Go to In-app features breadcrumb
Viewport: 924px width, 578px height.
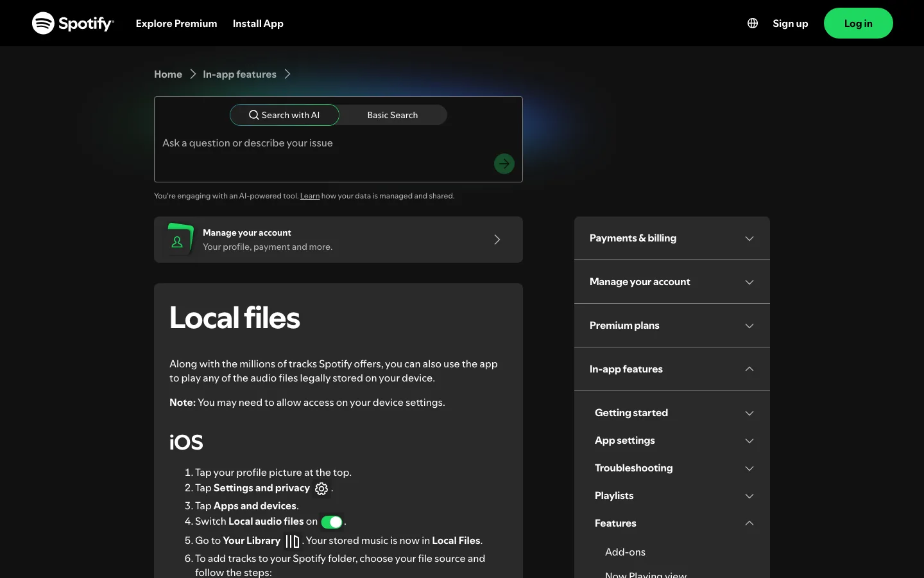click(239, 74)
